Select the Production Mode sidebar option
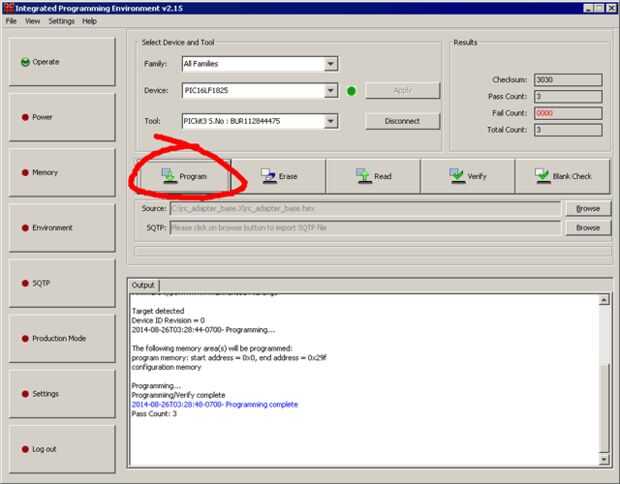The height and width of the screenshot is (484, 620). point(62,338)
